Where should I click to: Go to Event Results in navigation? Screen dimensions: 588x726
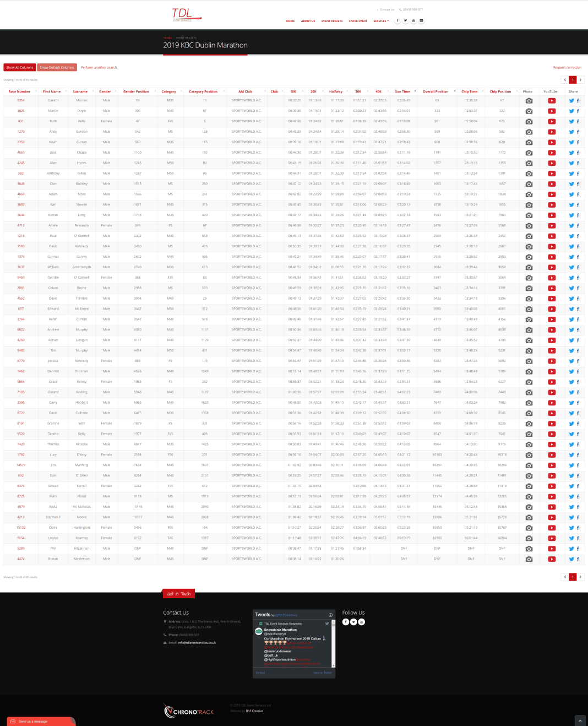click(332, 21)
